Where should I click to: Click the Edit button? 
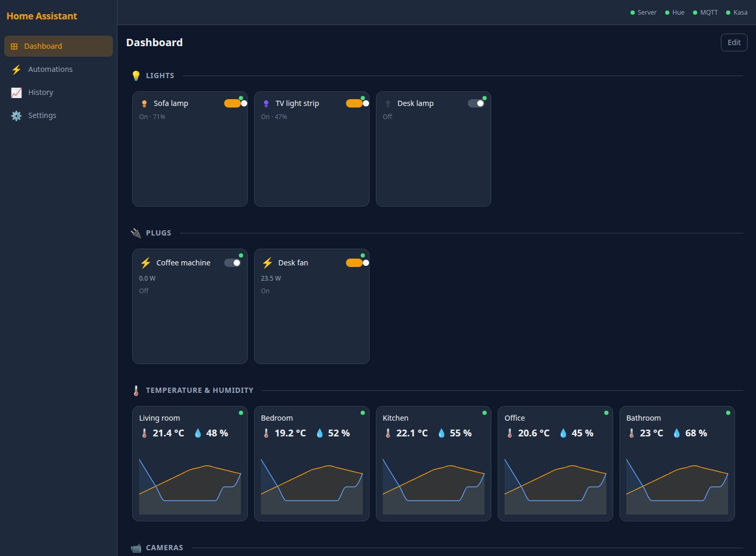(x=734, y=42)
